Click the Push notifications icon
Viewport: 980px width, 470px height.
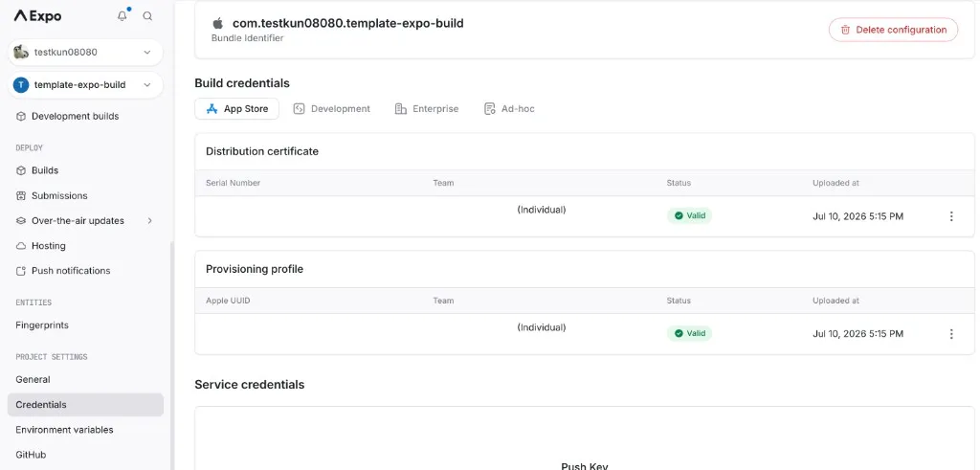(x=21, y=271)
